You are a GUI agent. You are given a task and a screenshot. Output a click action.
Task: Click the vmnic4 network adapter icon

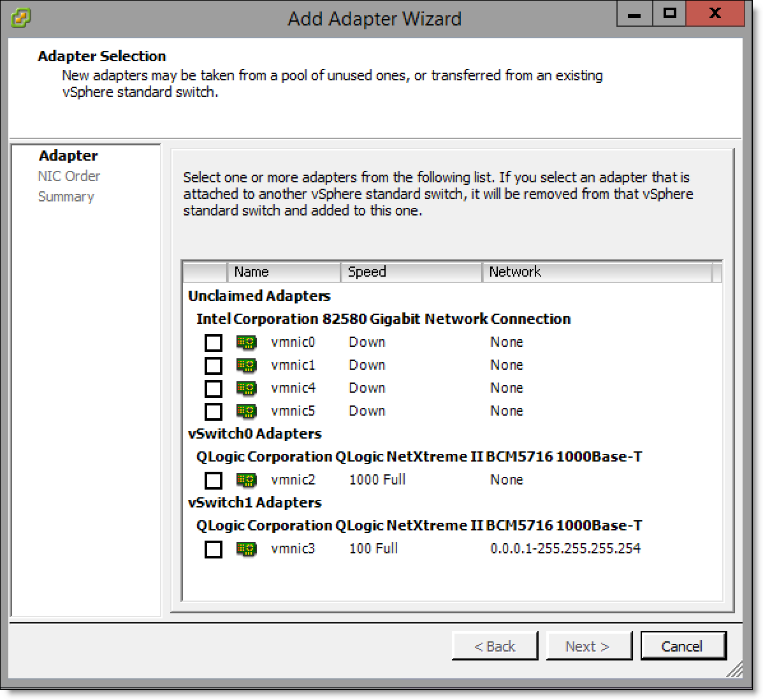(x=246, y=388)
